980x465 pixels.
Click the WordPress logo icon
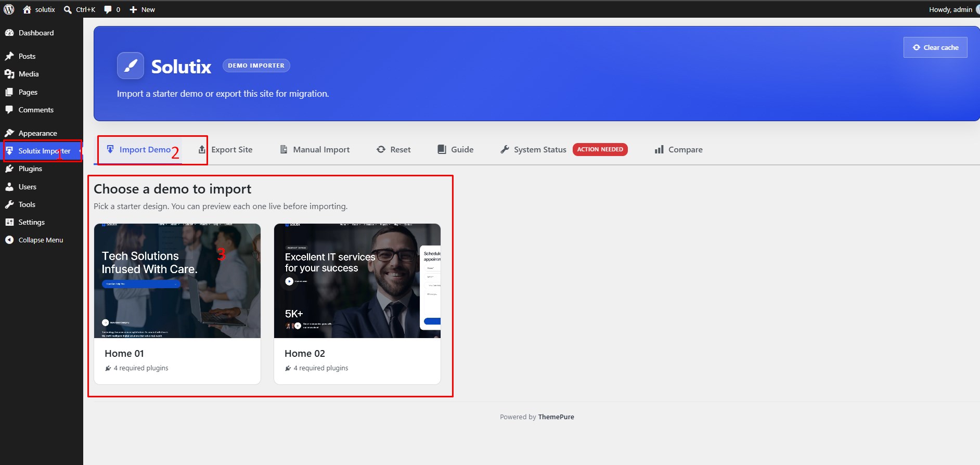pos(9,9)
